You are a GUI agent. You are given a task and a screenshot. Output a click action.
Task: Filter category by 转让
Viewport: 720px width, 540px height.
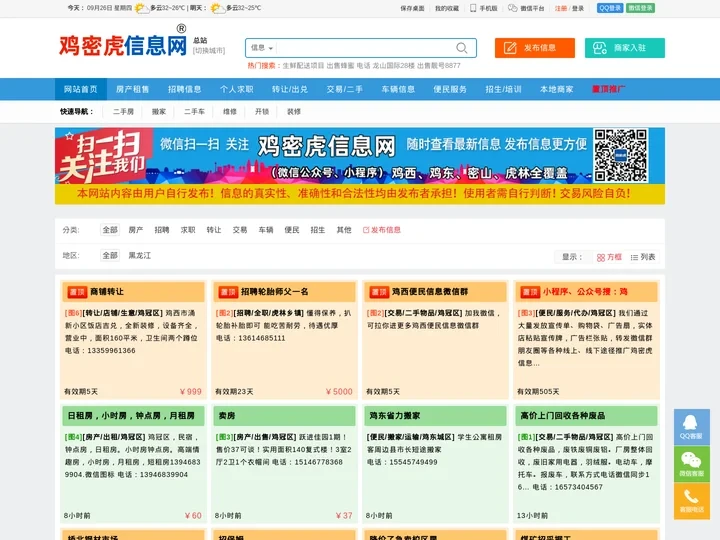[x=214, y=230]
